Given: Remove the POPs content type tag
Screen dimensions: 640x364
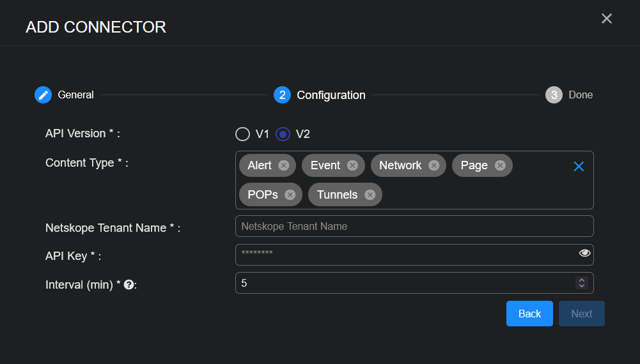Looking at the screenshot, I should (x=290, y=195).
